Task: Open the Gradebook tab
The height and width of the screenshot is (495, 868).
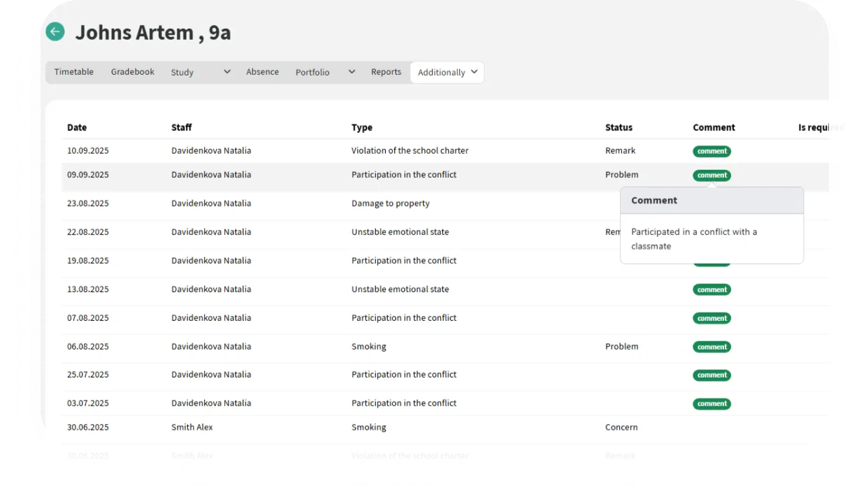Action: pyautogui.click(x=133, y=72)
